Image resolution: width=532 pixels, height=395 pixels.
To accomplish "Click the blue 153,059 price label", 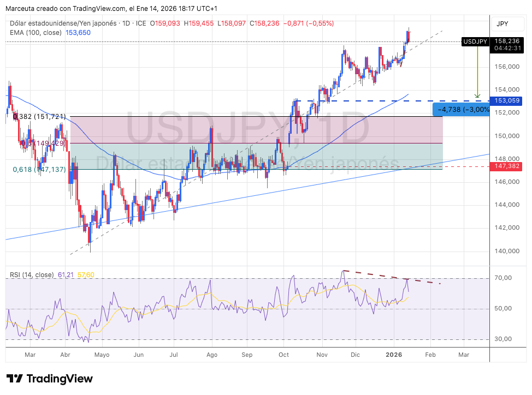I will [x=506, y=101].
